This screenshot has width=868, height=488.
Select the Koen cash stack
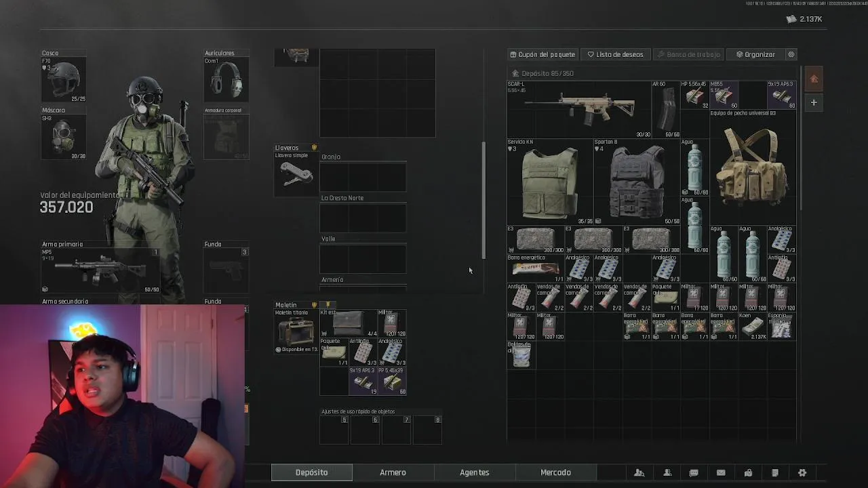[x=752, y=326]
